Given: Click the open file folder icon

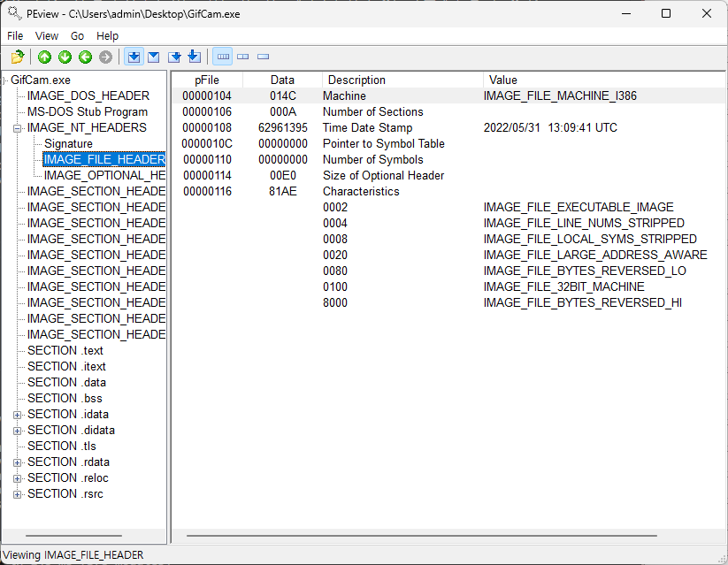Looking at the screenshot, I should (x=17, y=57).
